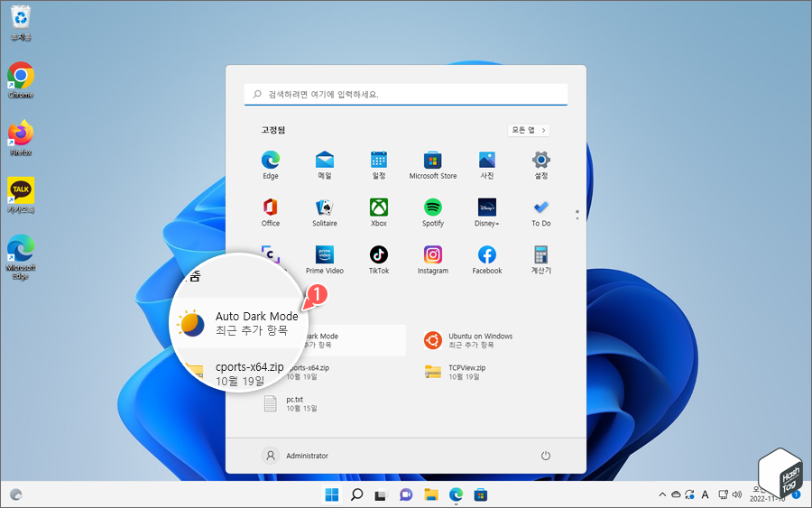The width and height of the screenshot is (812, 508).
Task: Launch TikTok app
Action: (379, 260)
